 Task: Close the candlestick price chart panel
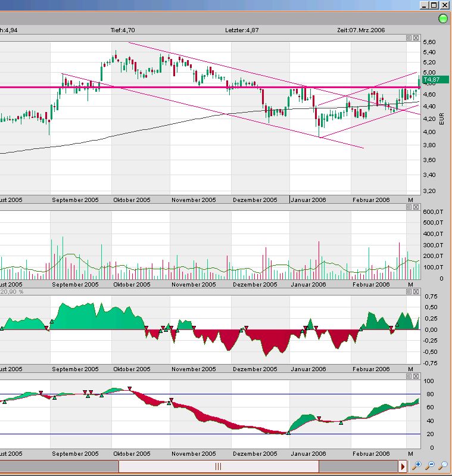(x=416, y=38)
